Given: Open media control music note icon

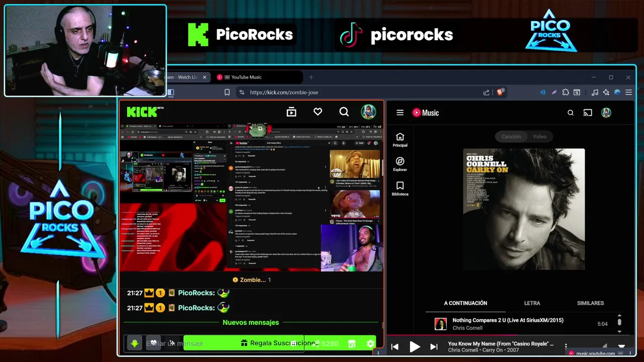Looking at the screenshot, I should (595, 93).
